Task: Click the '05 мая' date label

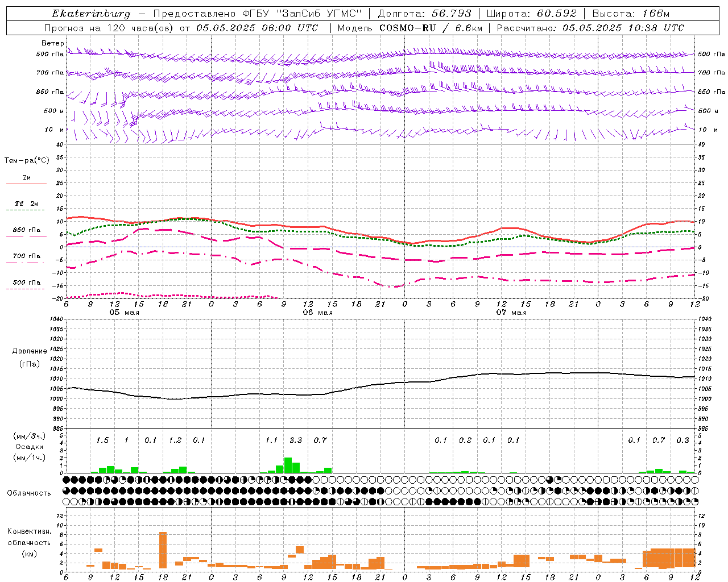Action: pos(124,313)
